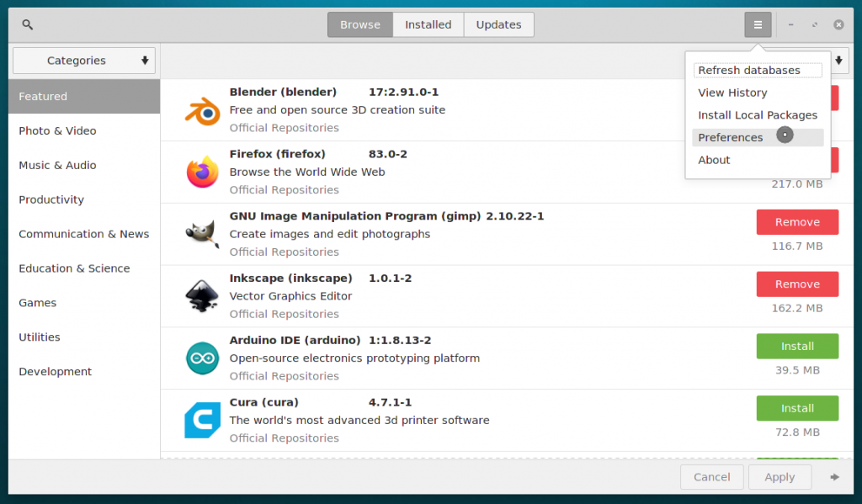Image resolution: width=862 pixels, height=504 pixels.
Task: Choose Refresh databases menu entry
Action: point(749,71)
